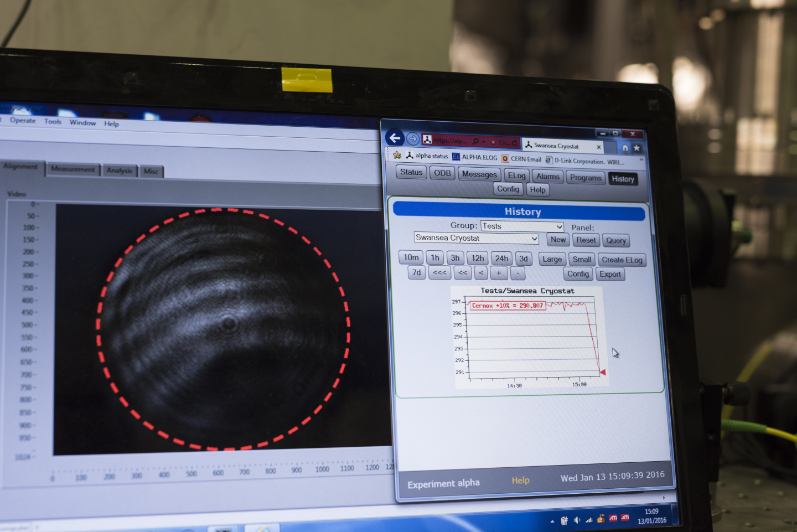Viewport: 797px width, 532px height.
Task: Open the Tools menu
Action: coord(53,121)
